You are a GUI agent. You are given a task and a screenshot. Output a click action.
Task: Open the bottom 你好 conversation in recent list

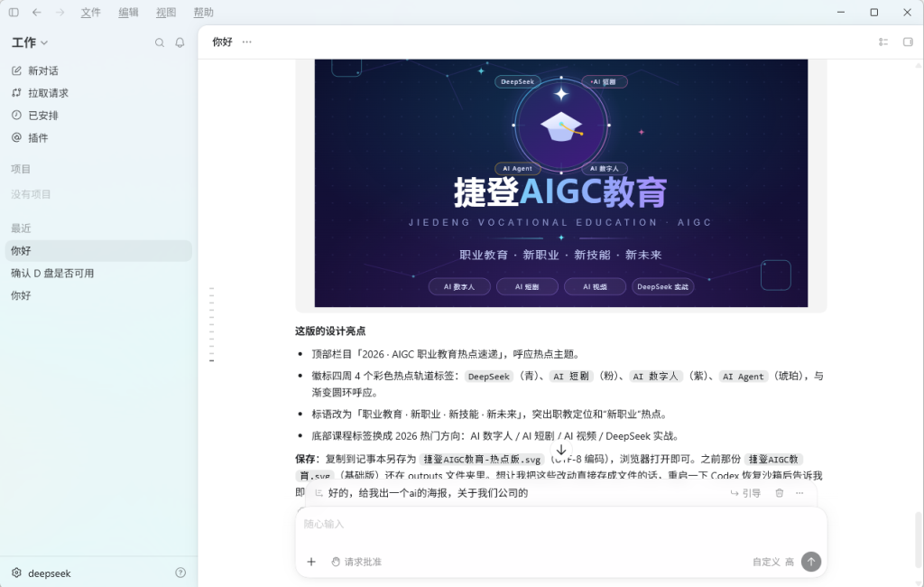[x=98, y=295]
